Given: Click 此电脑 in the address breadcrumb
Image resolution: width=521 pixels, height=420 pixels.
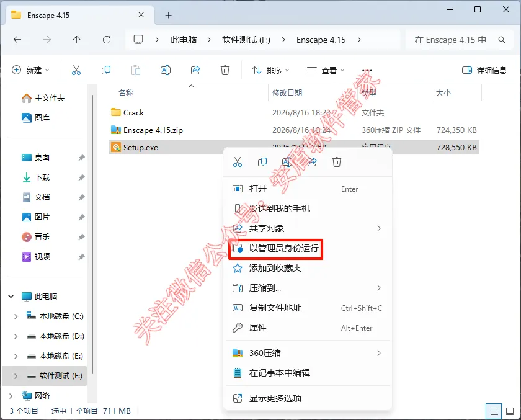Looking at the screenshot, I should [184, 40].
